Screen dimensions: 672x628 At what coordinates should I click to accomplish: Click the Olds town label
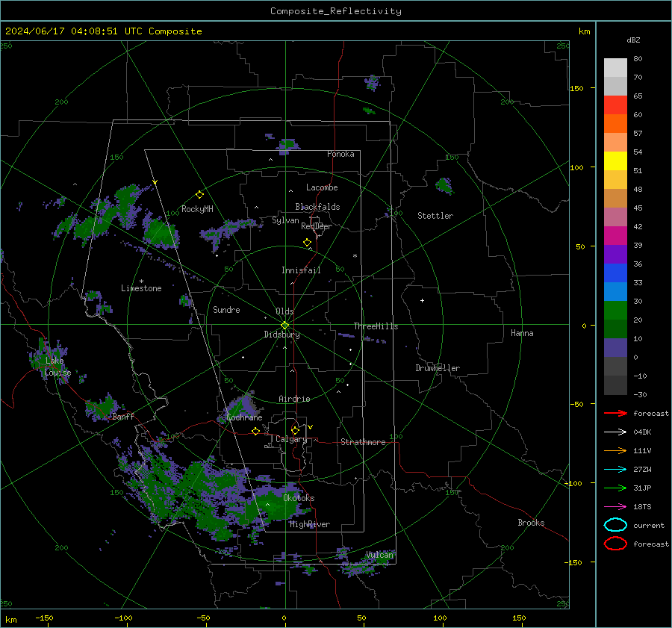point(284,311)
